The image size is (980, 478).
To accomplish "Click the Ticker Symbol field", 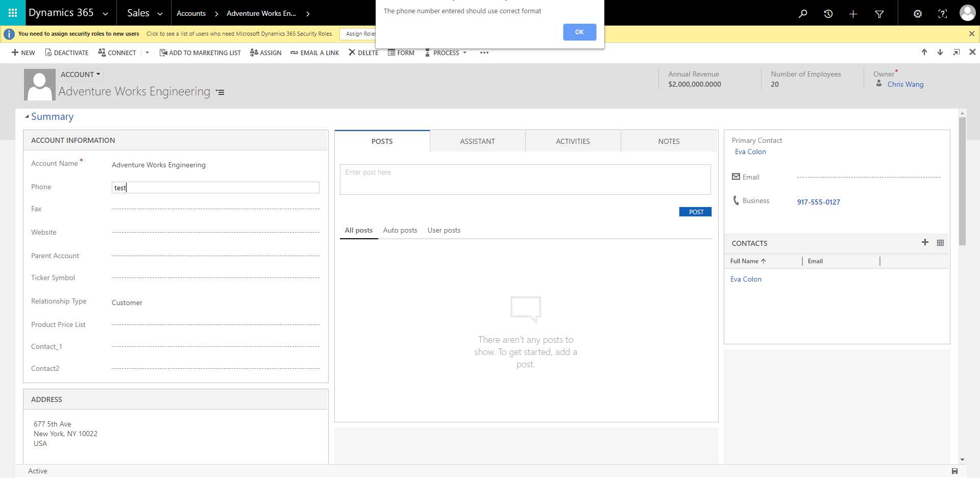I will click(215, 278).
